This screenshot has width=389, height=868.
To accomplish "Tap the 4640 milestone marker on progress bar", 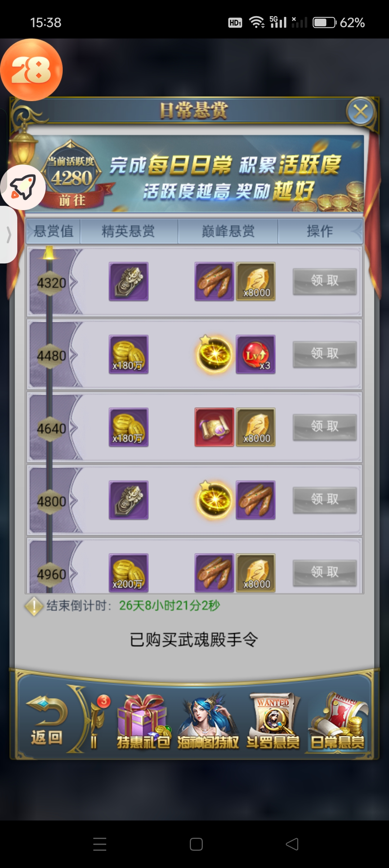I will 51,428.
